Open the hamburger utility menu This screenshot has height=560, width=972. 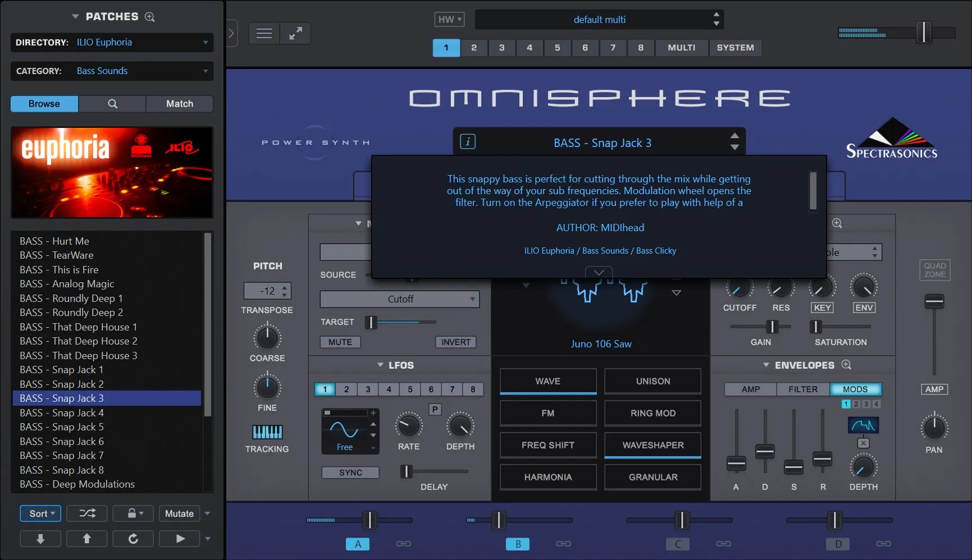(264, 34)
